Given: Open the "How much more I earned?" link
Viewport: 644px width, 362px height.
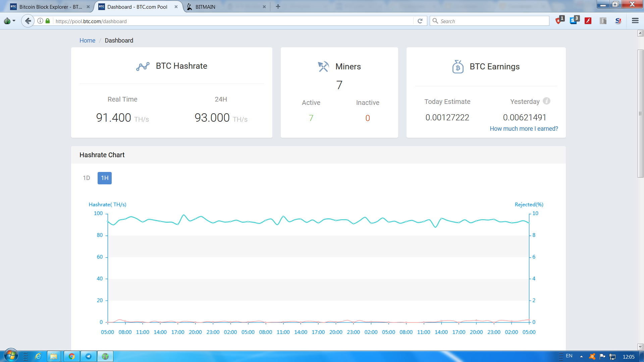Looking at the screenshot, I should [524, 129].
